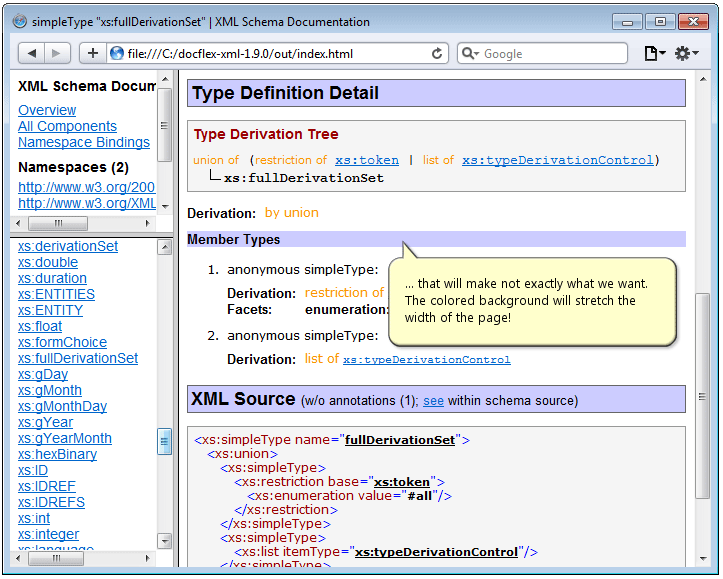This screenshot has width=723, height=579.
Task: Open the Overview link
Action: tap(47, 110)
